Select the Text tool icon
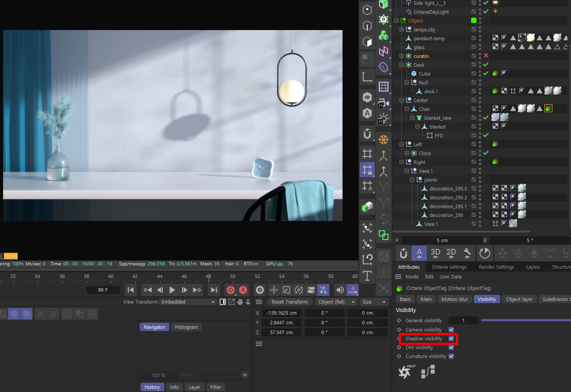Screen dimensions: 571x392 367,276
